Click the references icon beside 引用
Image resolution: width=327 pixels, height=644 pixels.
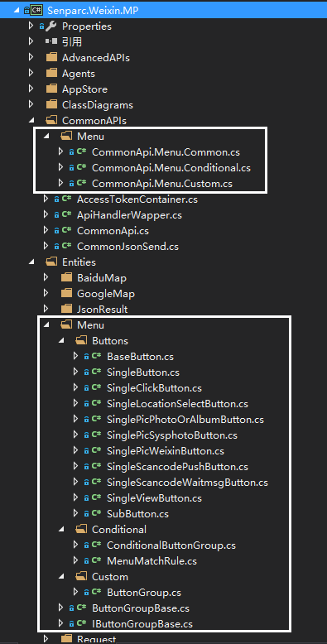click(51, 42)
